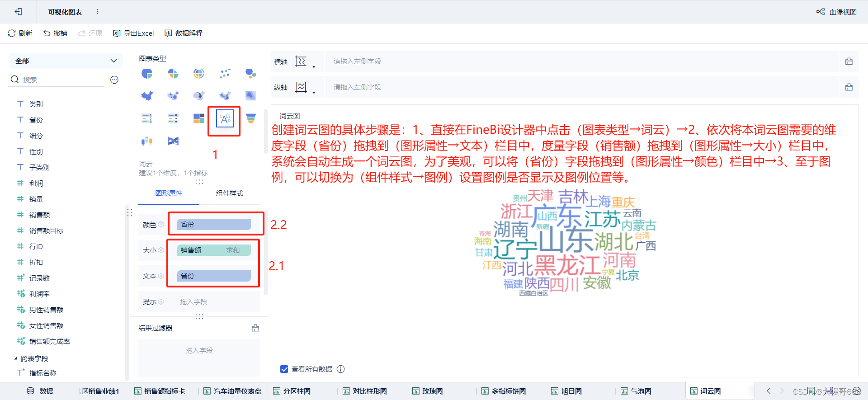Open the 全部 table dropdown
This screenshot has width=868, height=400.
[x=66, y=61]
